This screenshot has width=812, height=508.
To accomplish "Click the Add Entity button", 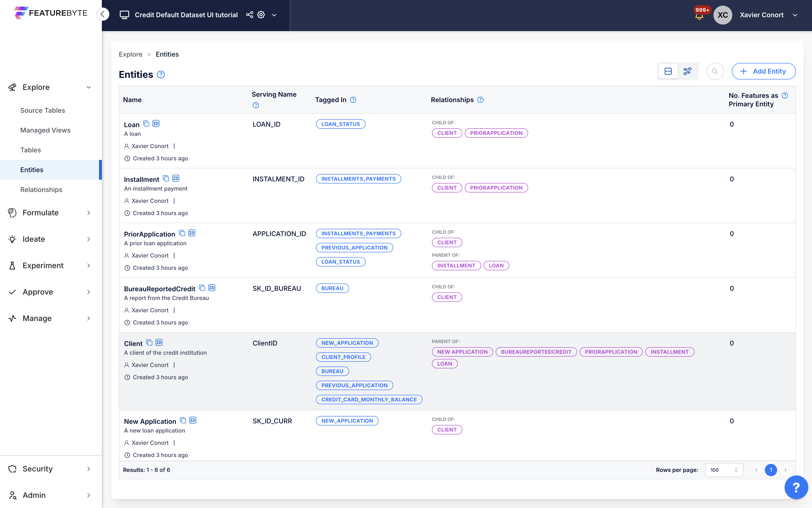I will (763, 71).
